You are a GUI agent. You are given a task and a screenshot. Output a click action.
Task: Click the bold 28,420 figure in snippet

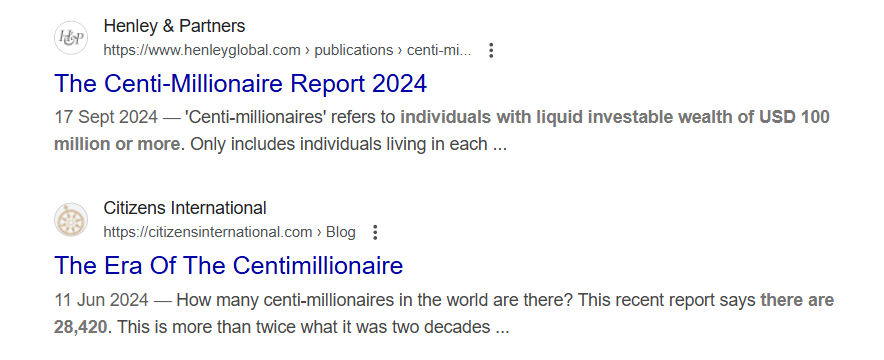pyautogui.click(x=81, y=327)
